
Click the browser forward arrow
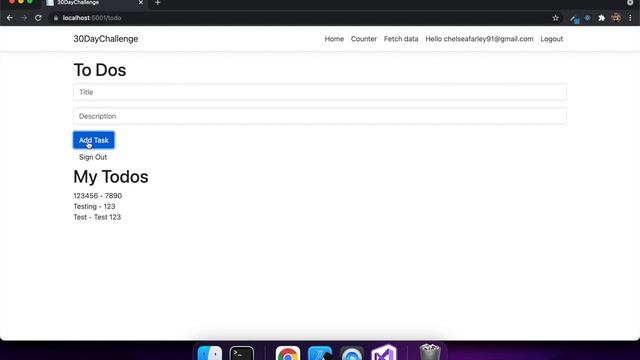coord(24,18)
